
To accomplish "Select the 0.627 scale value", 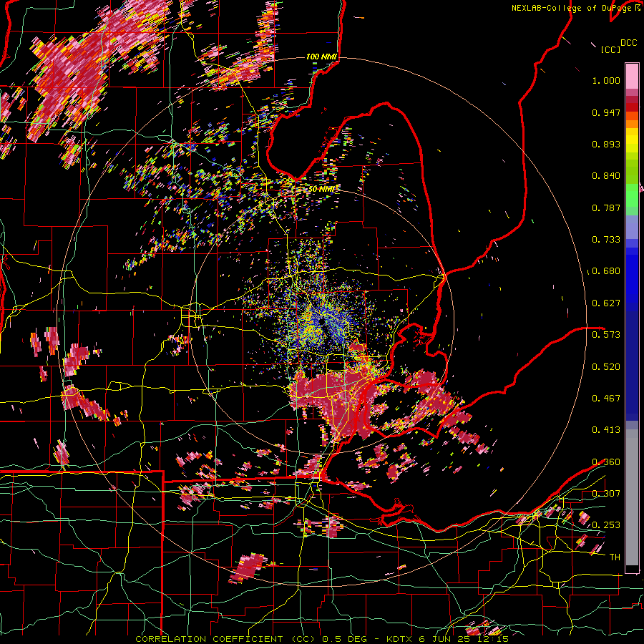I will [606, 303].
